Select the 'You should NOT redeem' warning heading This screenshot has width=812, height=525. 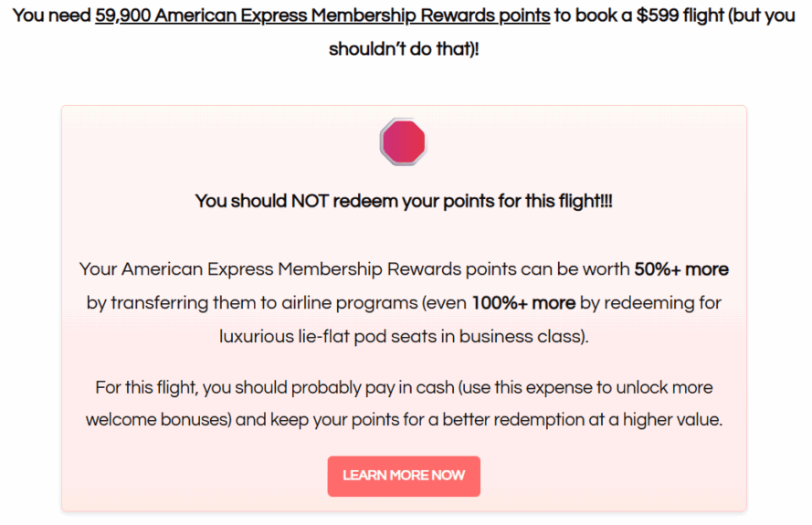404,201
